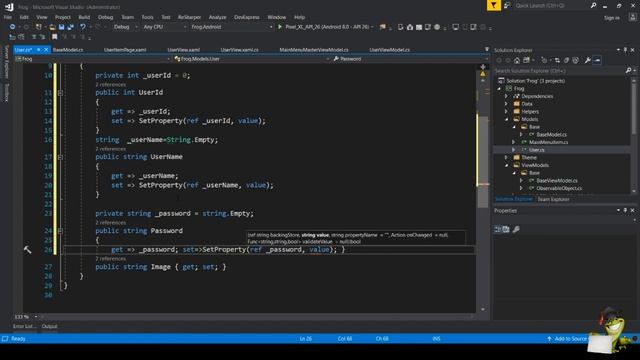
Task: Click the Quick Launch search magnifier icon
Action: pyautogui.click(x=593, y=5)
